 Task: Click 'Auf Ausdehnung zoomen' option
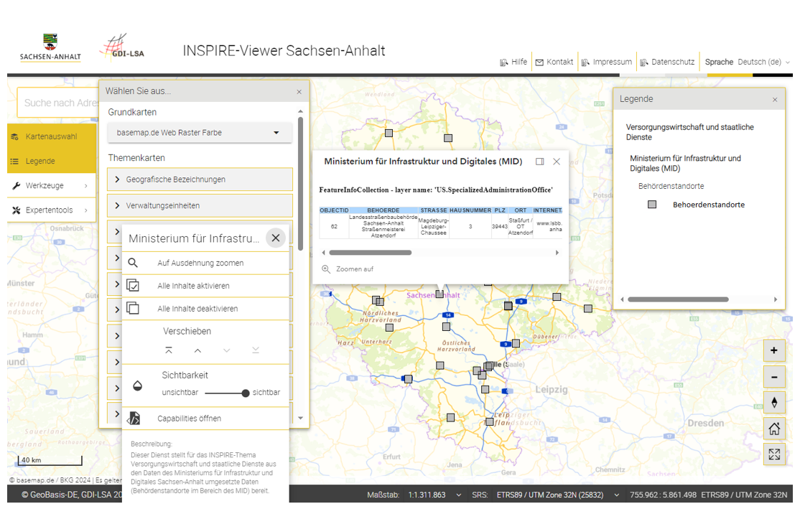point(200,263)
